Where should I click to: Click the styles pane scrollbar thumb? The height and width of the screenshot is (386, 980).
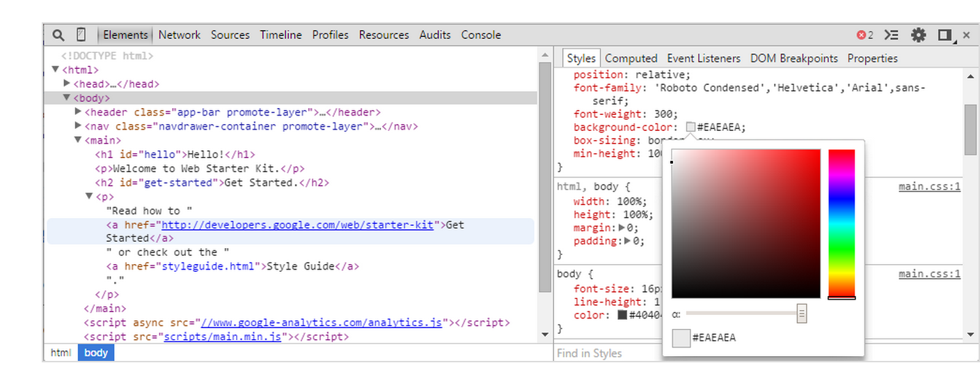970,130
